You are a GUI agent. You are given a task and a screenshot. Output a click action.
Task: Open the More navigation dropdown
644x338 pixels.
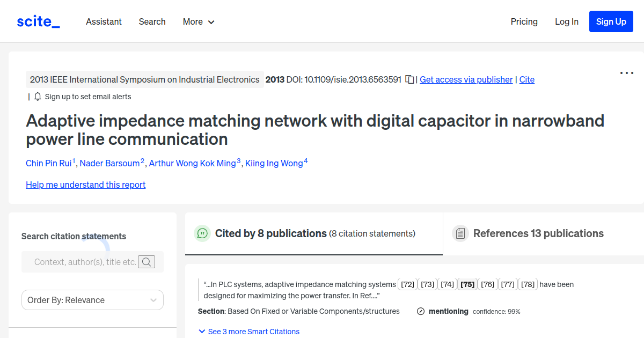(x=198, y=21)
